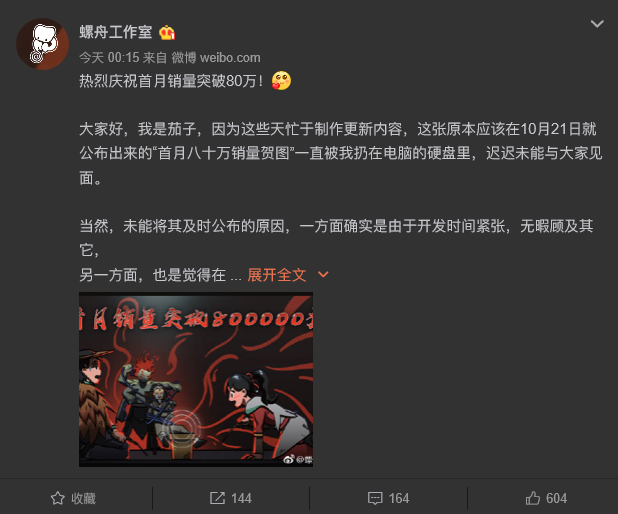Open the 螺舟工作室 profile avatar
Viewport: 618px width, 514px height.
click(x=43, y=44)
